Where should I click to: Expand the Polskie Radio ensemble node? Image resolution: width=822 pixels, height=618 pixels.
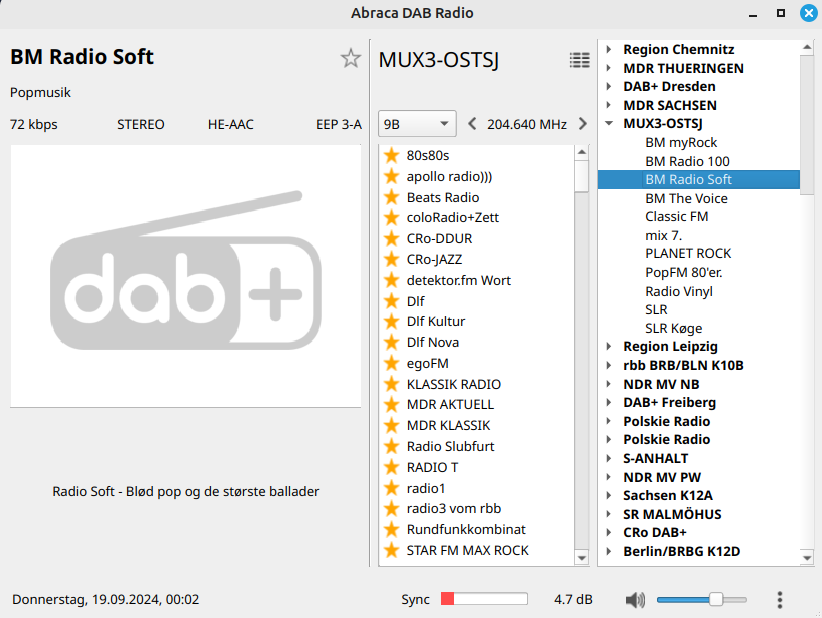pyautogui.click(x=609, y=421)
